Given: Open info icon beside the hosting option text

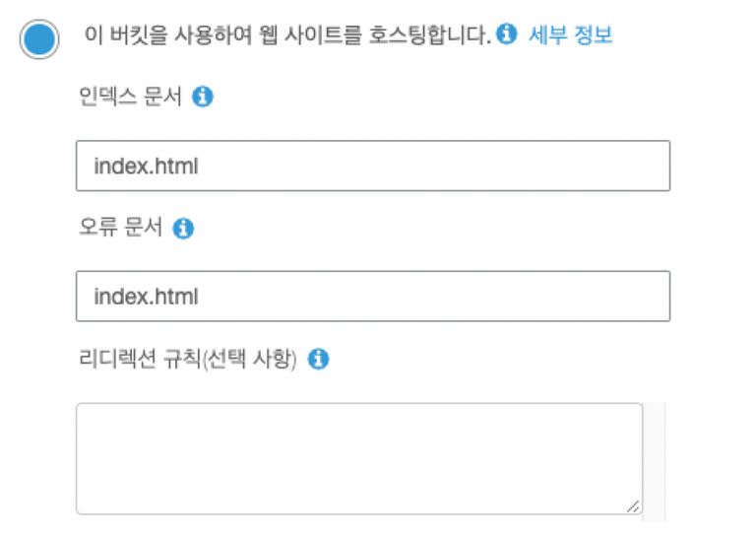Looking at the screenshot, I should pos(506,34).
